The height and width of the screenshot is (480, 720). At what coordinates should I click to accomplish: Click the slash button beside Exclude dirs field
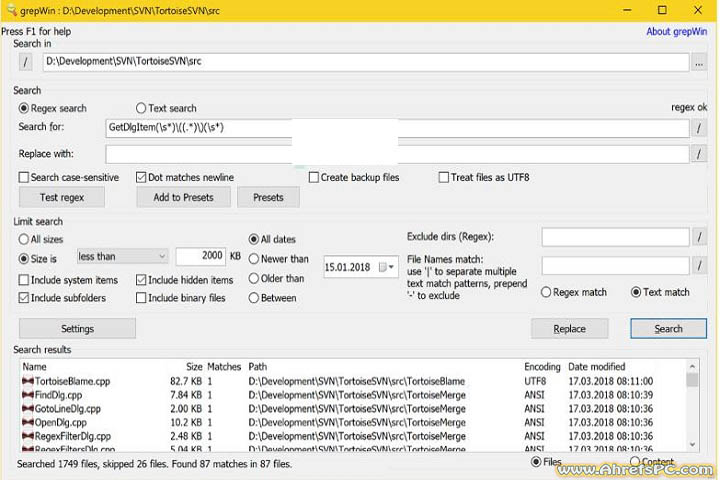(x=699, y=237)
